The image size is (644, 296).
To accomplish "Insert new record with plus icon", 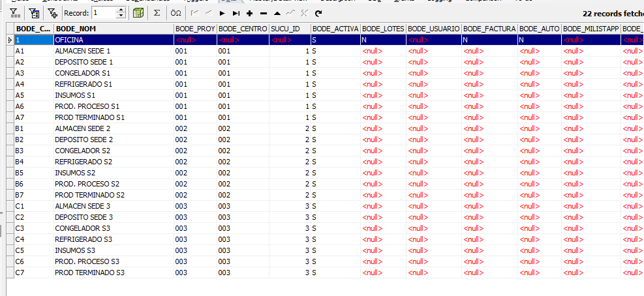I will [x=250, y=13].
